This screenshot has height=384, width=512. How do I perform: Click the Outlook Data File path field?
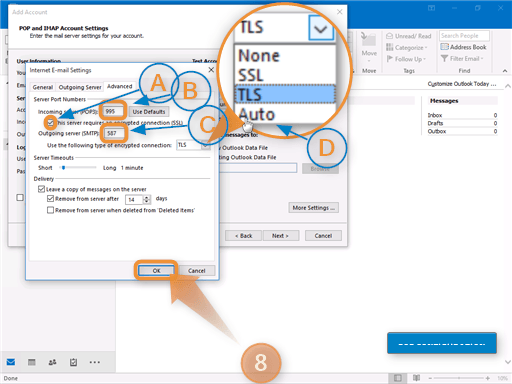click(258, 168)
